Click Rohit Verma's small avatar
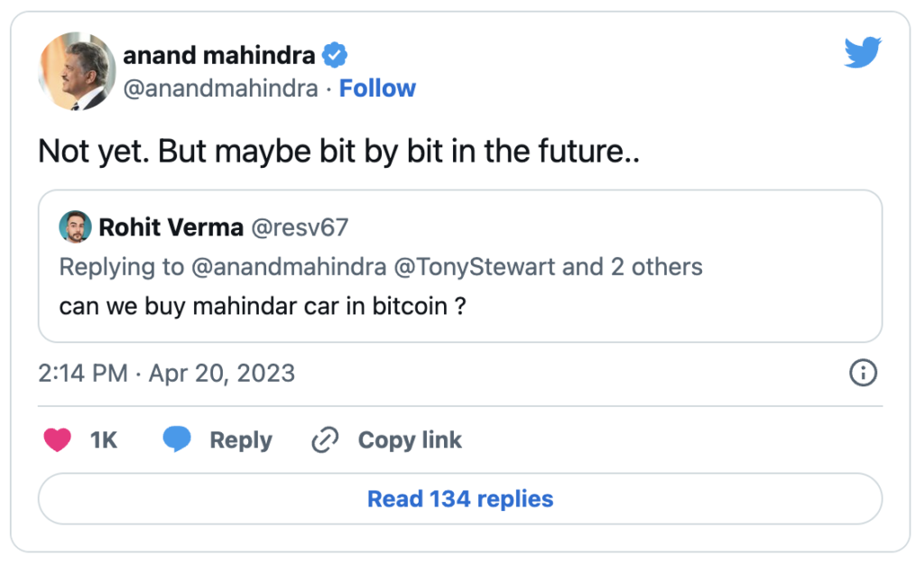This screenshot has height=565, width=924. tap(75, 227)
